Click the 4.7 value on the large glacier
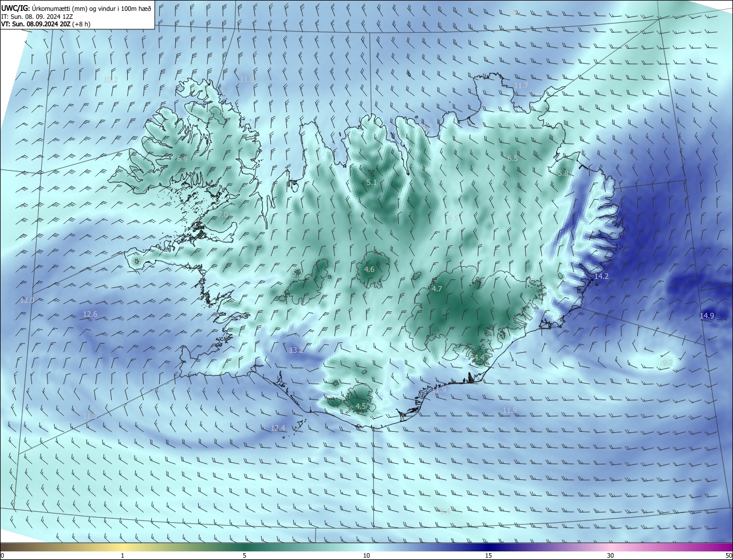Image resolution: width=733 pixels, height=560 pixels. 437,289
